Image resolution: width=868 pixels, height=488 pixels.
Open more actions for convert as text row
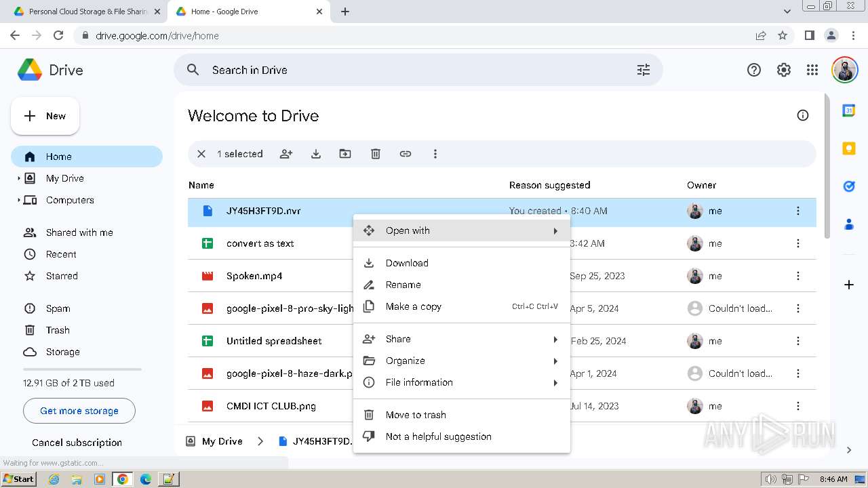[x=798, y=243]
